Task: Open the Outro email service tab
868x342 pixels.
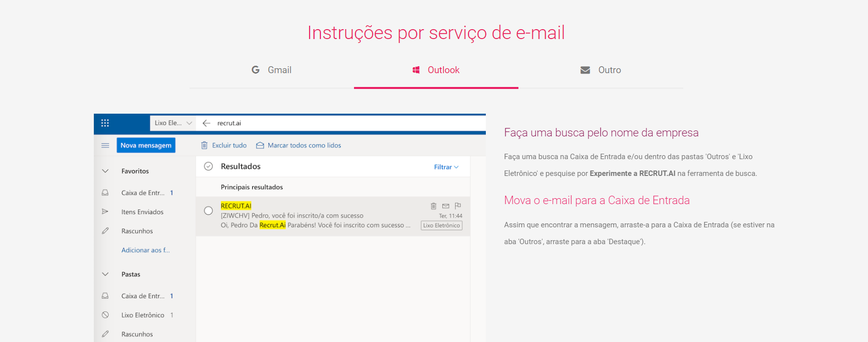Action: coord(601,70)
